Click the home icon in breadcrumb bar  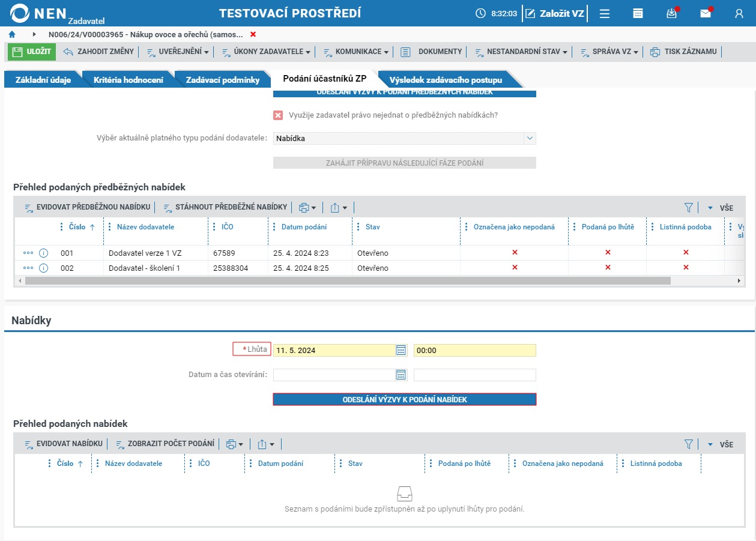[x=12, y=35]
